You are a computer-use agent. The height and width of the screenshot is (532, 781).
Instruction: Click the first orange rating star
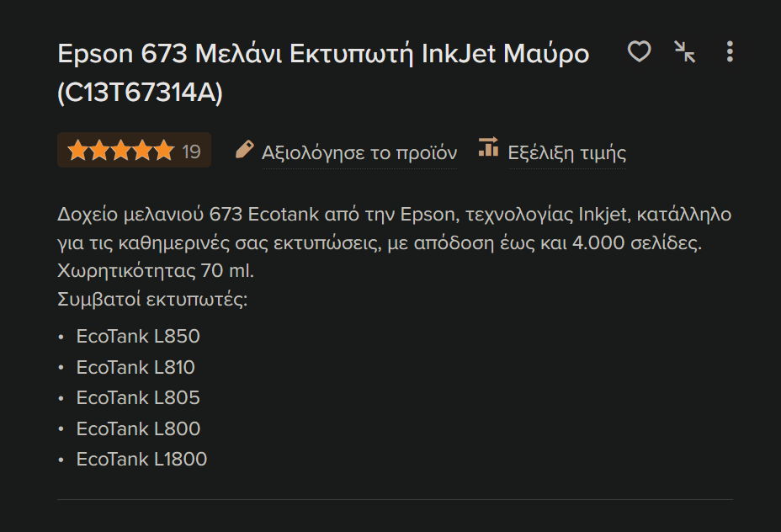point(77,151)
